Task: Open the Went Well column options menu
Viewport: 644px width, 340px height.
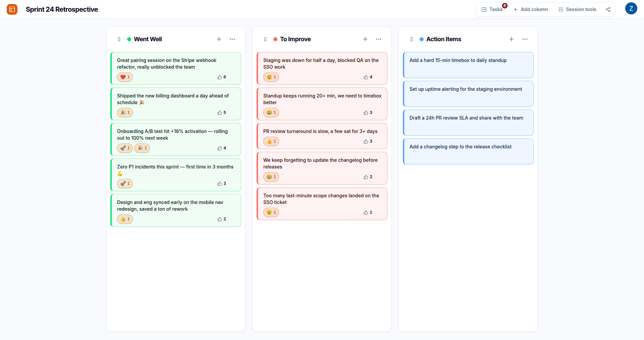Action: [x=232, y=39]
